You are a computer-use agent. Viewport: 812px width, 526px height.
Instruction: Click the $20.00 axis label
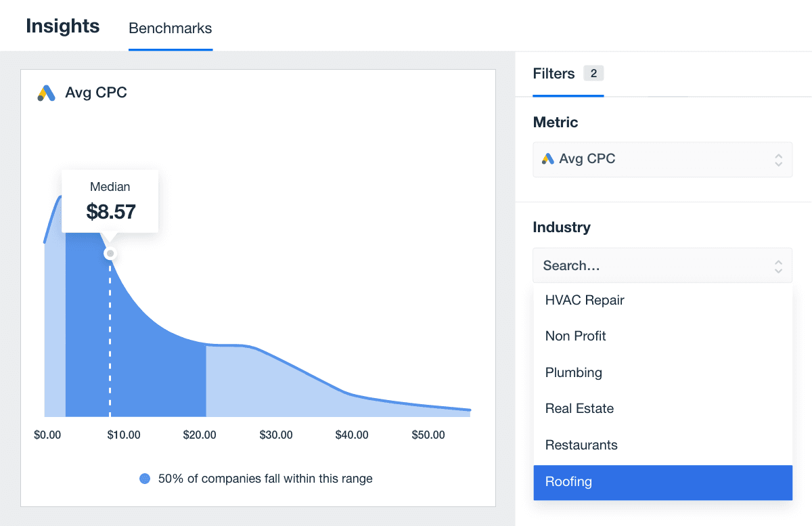[200, 435]
